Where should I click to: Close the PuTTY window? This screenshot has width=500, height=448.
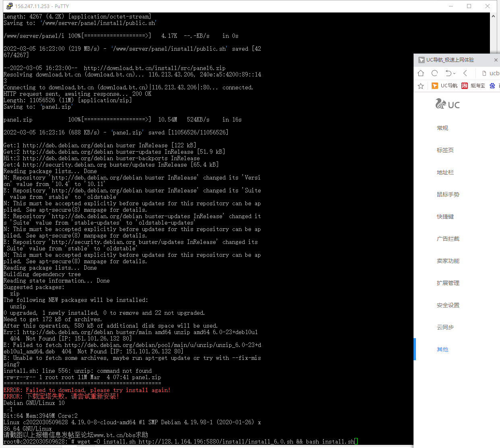pyautogui.click(x=488, y=6)
